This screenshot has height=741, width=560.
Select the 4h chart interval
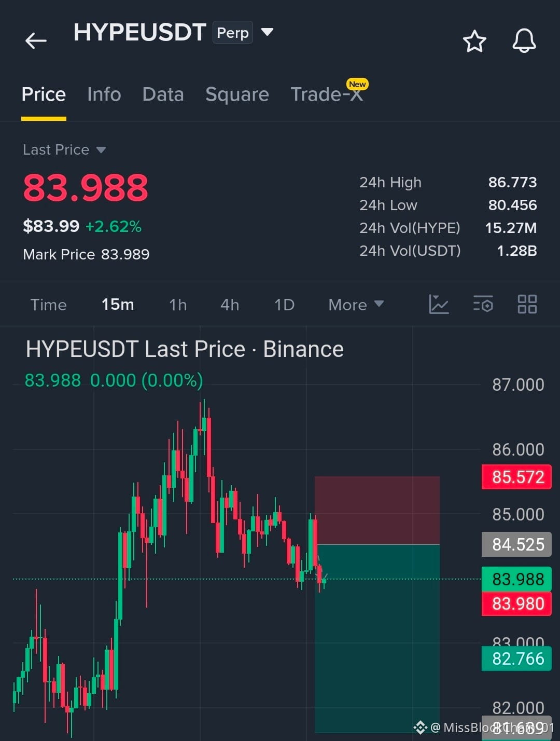point(230,305)
